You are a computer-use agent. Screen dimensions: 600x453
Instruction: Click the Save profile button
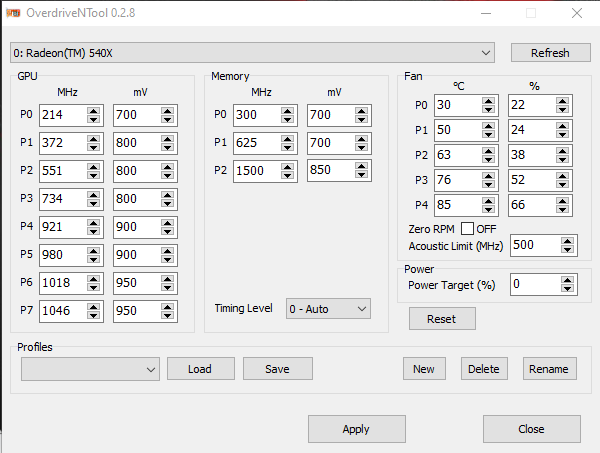click(x=278, y=369)
